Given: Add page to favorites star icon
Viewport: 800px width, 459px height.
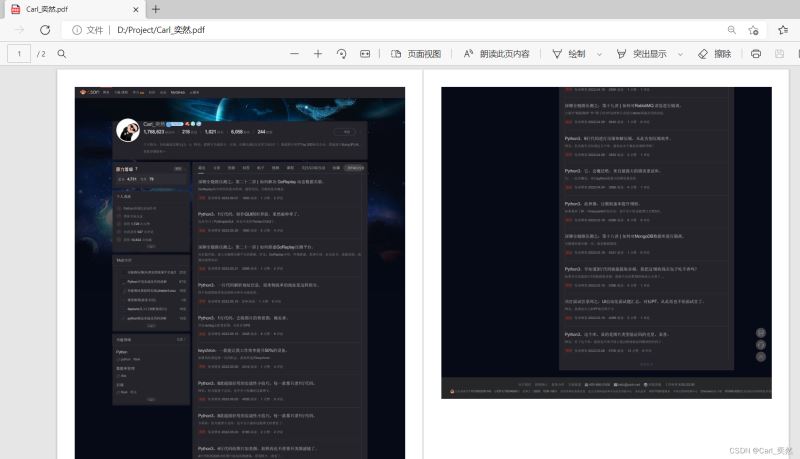Looking at the screenshot, I should pos(753,30).
